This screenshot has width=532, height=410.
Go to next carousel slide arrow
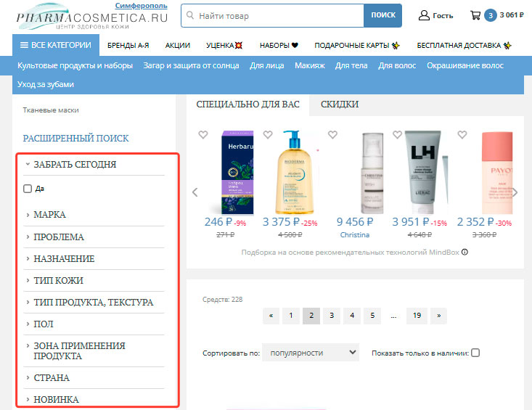click(x=515, y=192)
